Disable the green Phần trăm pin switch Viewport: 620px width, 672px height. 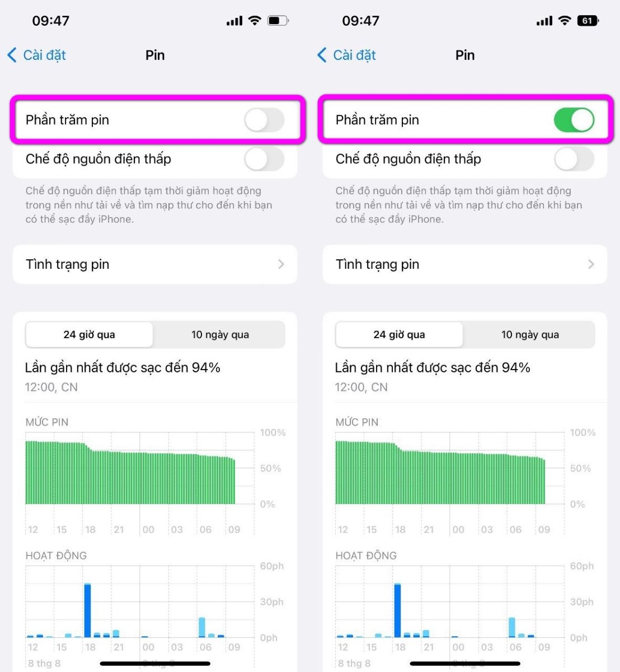point(574,119)
